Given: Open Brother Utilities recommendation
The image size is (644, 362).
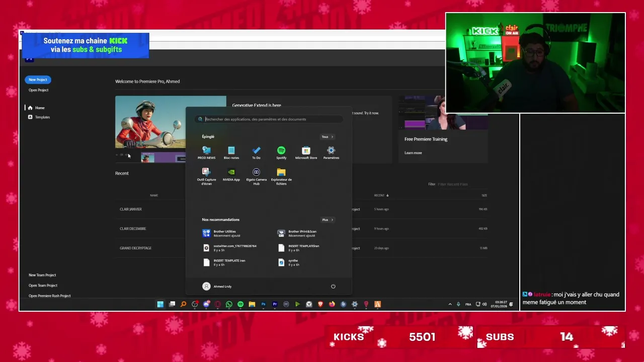Looking at the screenshot, I should tap(221, 233).
